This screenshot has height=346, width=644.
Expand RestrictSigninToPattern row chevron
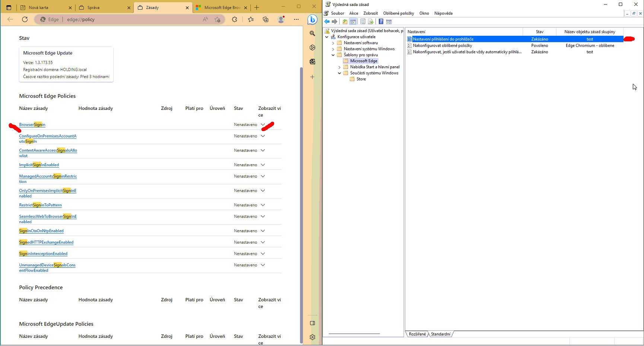click(263, 205)
